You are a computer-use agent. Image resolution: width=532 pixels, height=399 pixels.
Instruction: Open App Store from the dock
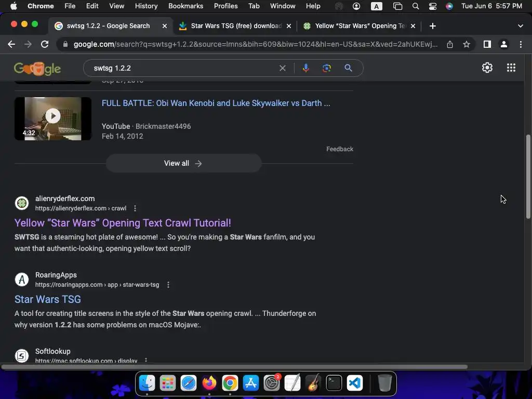coord(251,383)
